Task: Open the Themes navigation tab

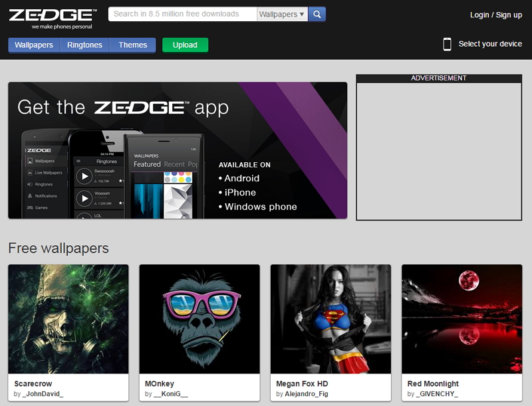Action: click(x=132, y=45)
